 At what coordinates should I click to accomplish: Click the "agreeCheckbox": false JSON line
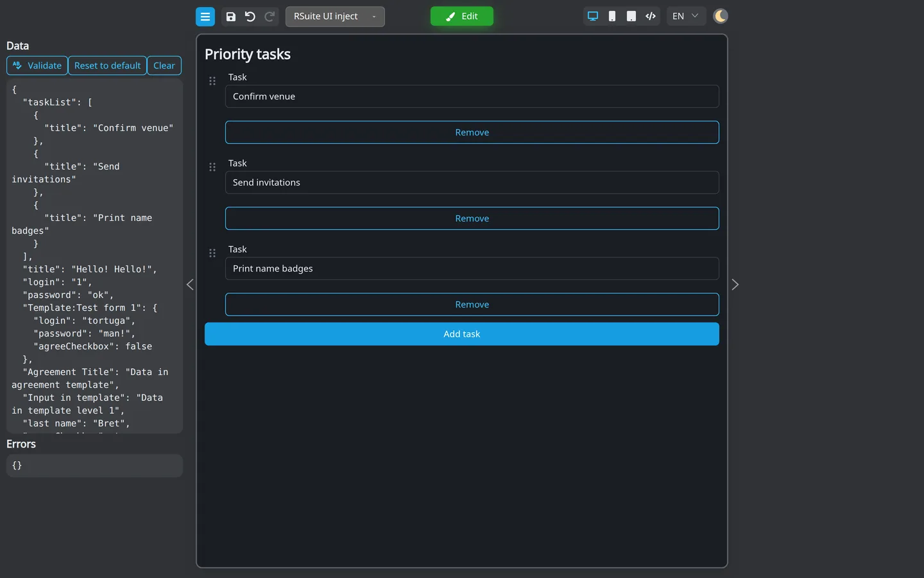tap(93, 346)
